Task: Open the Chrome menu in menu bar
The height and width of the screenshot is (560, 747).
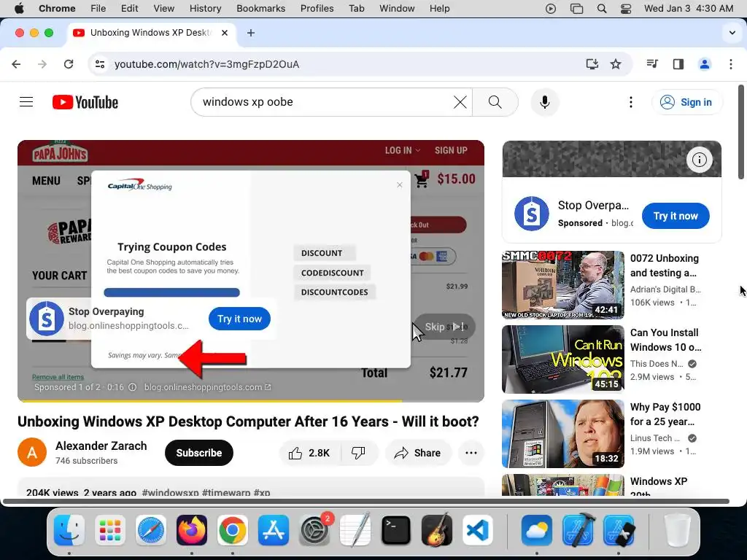Action: click(57, 8)
